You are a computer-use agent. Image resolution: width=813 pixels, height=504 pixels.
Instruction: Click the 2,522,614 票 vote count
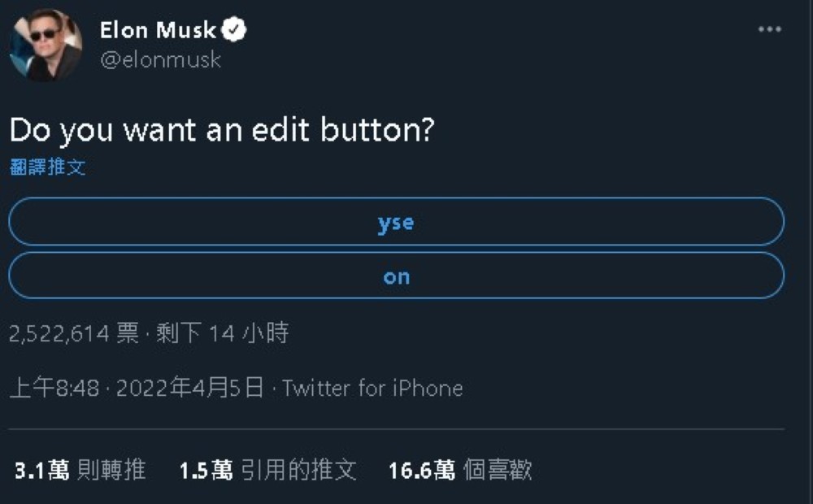click(74, 333)
